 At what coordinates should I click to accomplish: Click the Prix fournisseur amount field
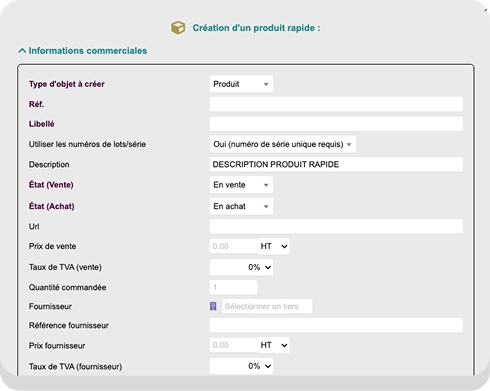[x=233, y=345]
